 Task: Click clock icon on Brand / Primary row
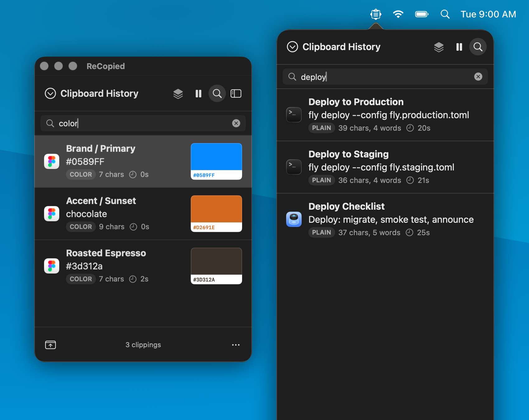(133, 175)
